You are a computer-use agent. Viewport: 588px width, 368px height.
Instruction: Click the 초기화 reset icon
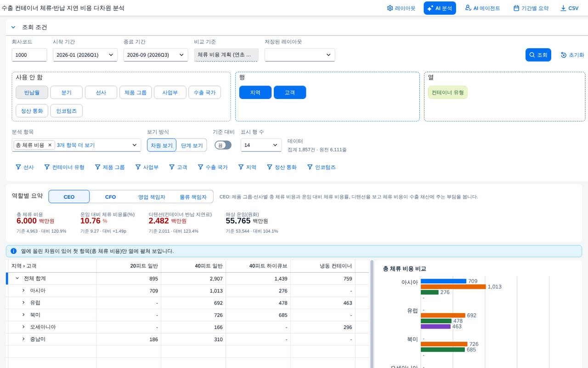[x=564, y=55]
